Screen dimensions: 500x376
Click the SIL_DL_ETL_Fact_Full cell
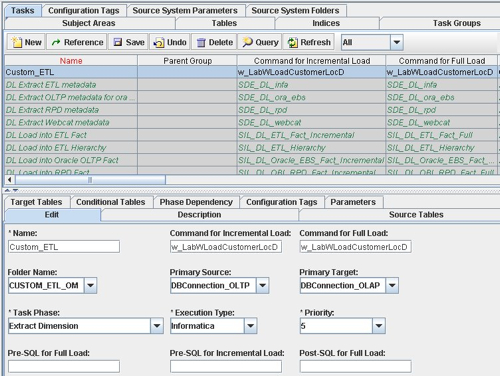point(442,135)
